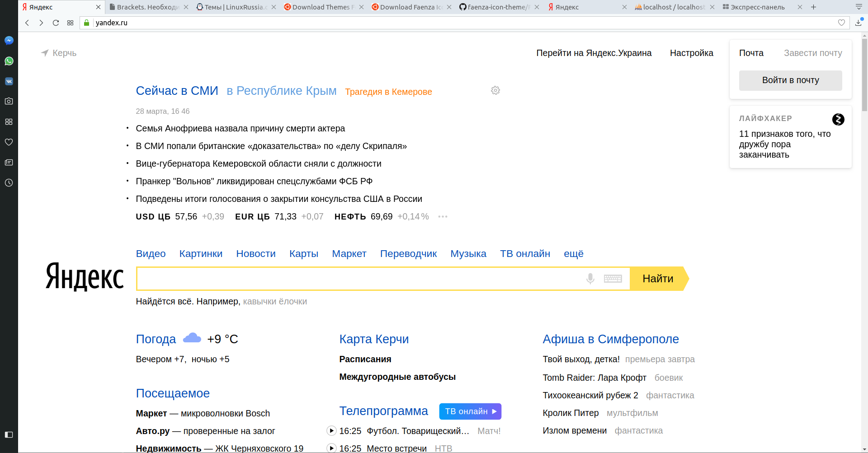
Task: Click Войти в почту button
Action: pos(790,80)
